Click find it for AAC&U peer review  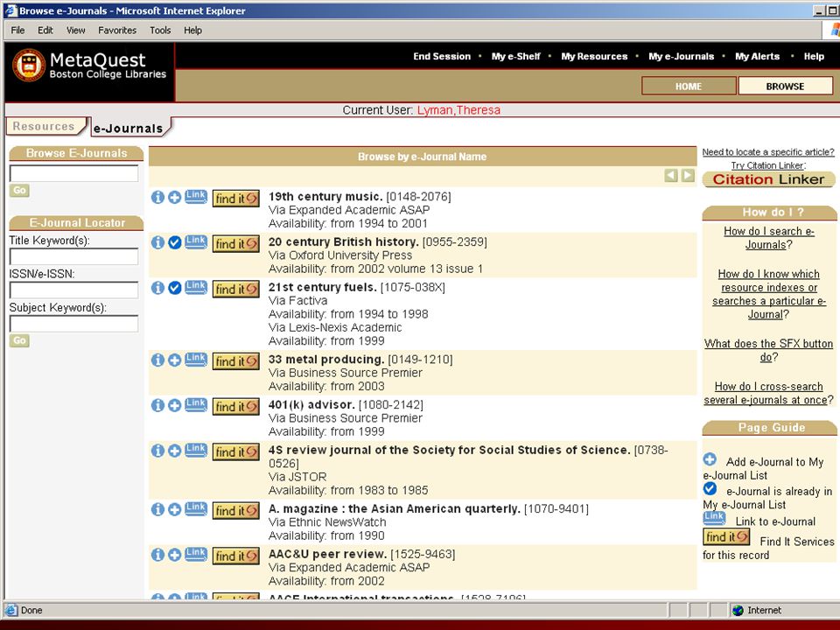(236, 556)
